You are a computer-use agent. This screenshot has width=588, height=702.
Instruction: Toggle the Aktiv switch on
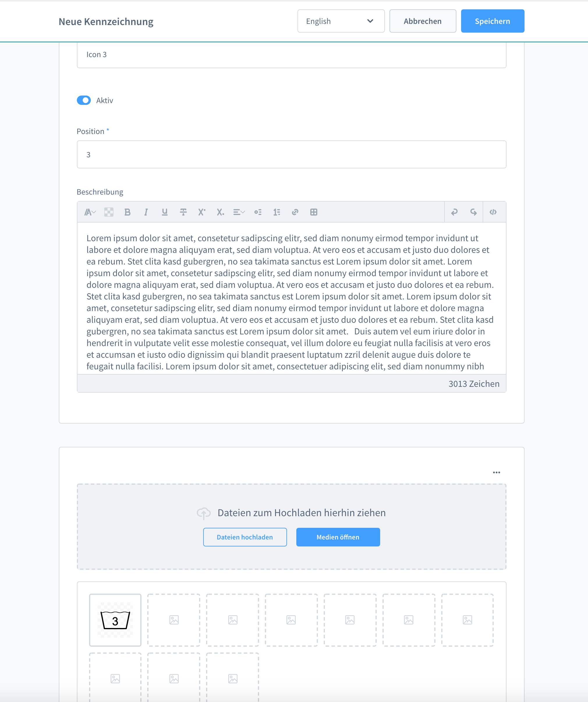[x=84, y=100]
